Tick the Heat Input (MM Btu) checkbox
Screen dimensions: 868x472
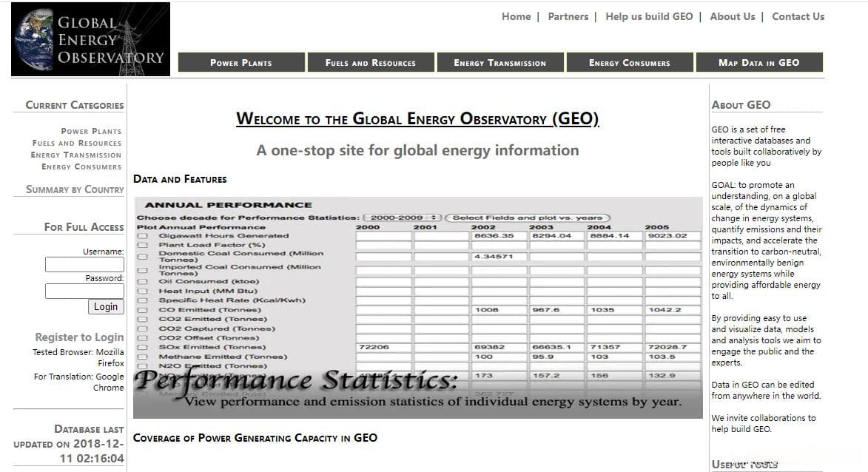143,291
